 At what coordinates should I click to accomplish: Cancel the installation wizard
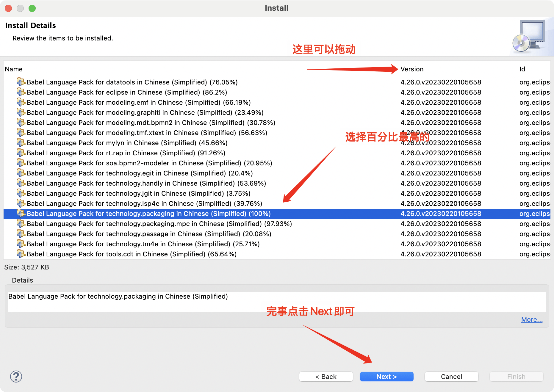(451, 377)
